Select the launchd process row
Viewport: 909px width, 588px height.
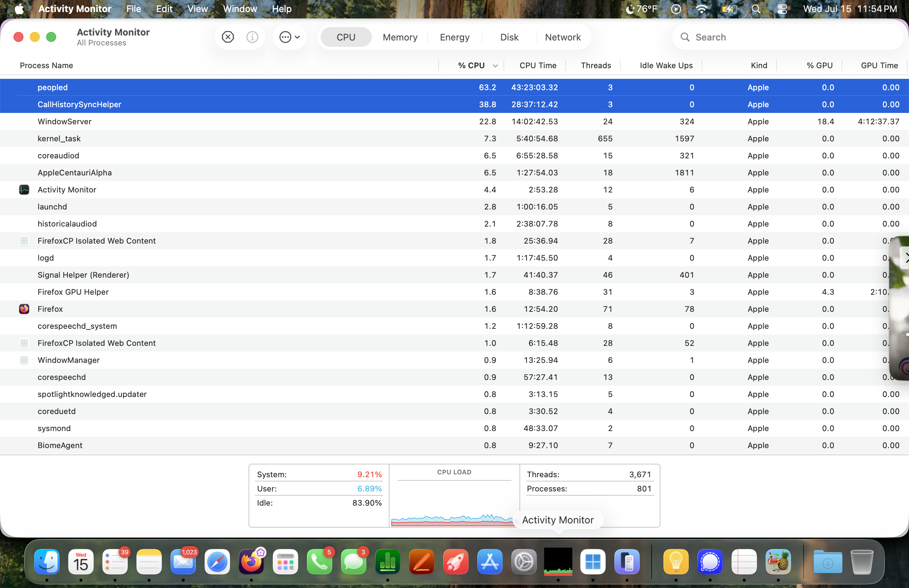[x=454, y=207]
